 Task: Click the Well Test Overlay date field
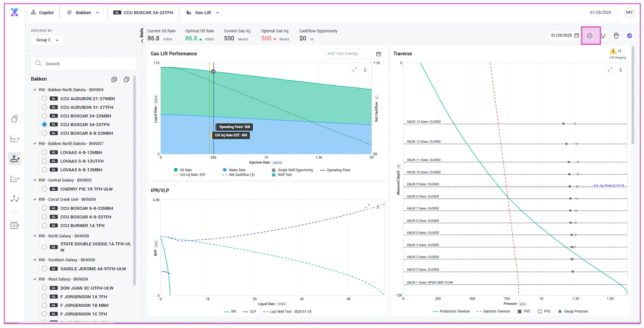354,54
